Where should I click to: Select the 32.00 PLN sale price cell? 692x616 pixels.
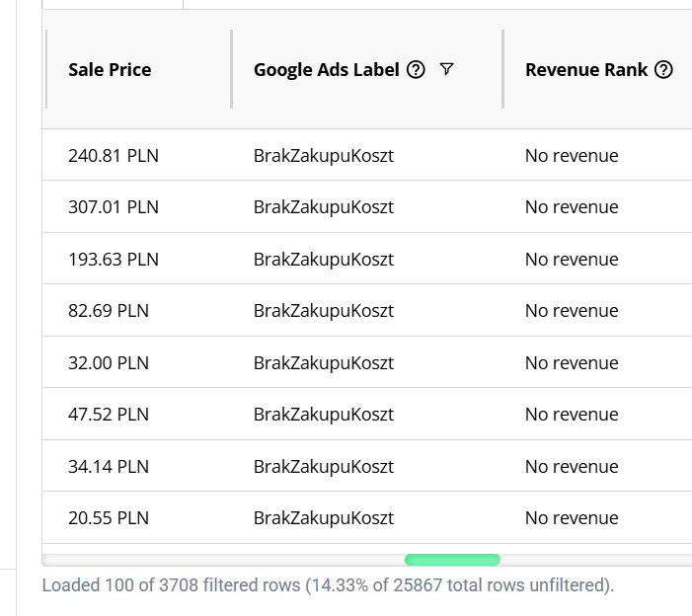tap(109, 363)
